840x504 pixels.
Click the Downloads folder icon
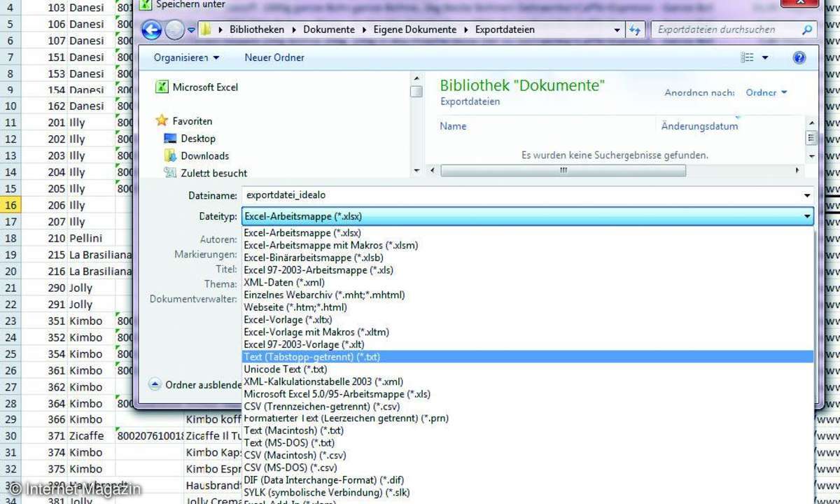[x=170, y=155]
